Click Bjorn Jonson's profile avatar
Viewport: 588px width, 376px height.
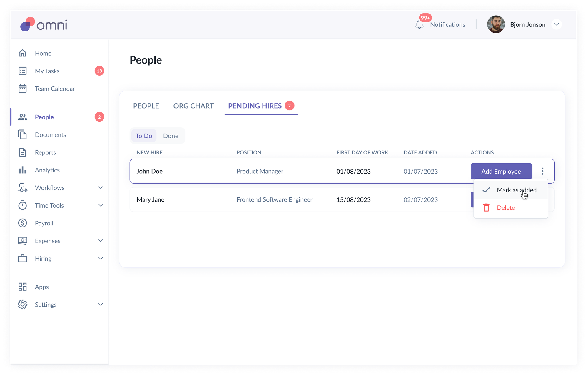coord(496,24)
